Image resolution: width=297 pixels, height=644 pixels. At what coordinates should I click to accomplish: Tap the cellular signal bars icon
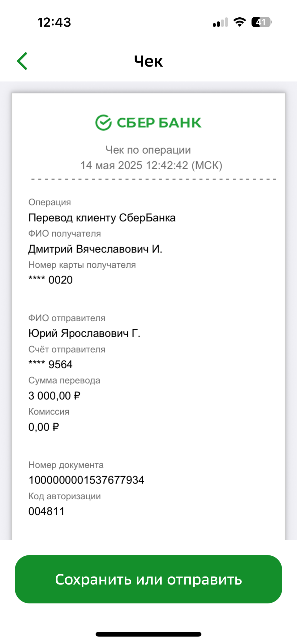click(x=220, y=22)
